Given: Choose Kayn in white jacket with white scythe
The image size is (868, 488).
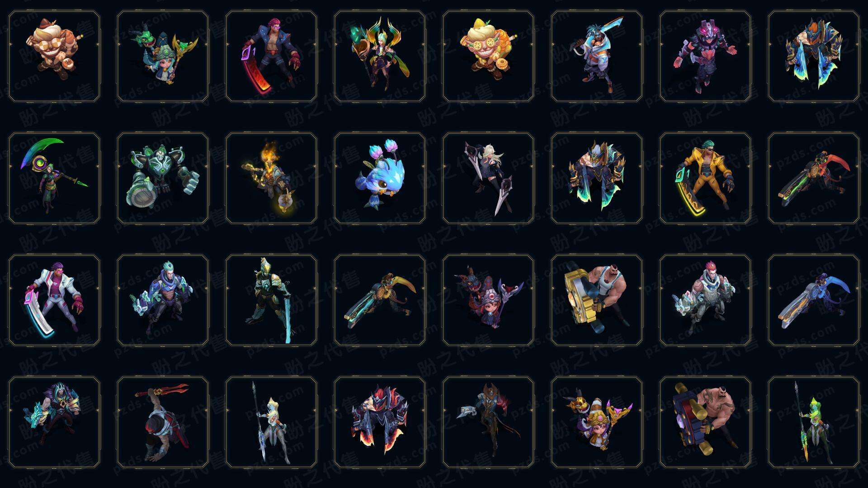Looking at the screenshot, I should click(x=54, y=300).
